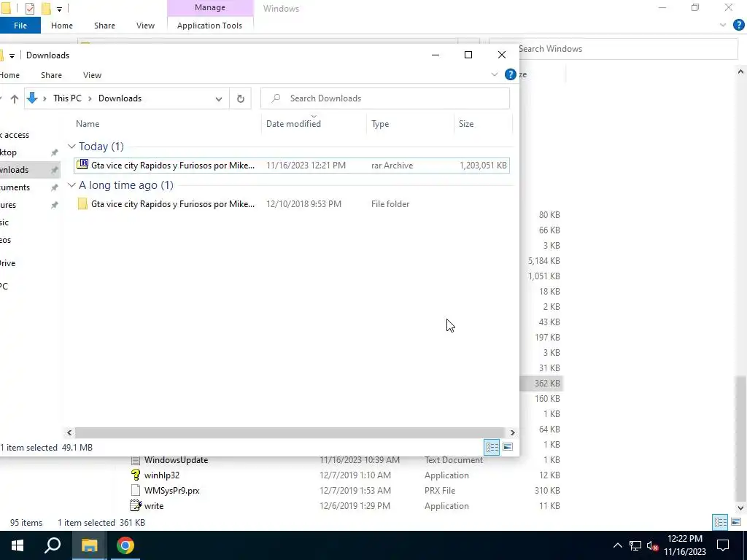The width and height of the screenshot is (747, 560).
Task: Click the Search Downloads field
Action: click(x=385, y=98)
